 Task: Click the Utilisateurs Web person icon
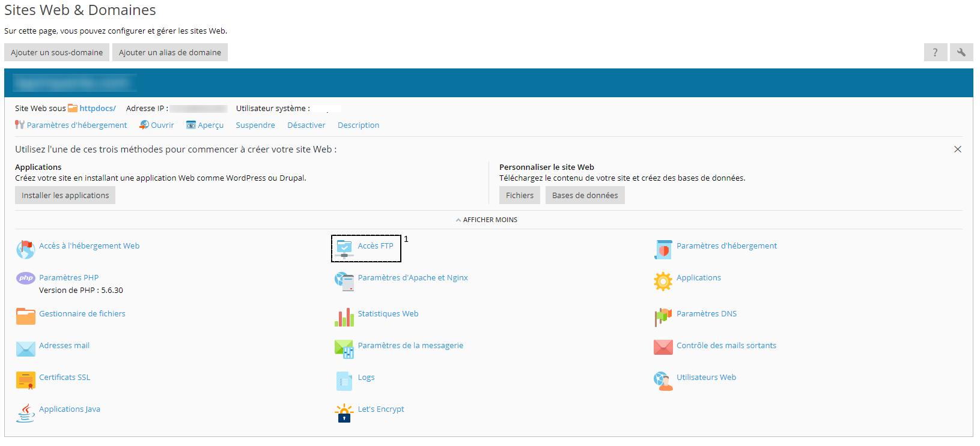(663, 381)
